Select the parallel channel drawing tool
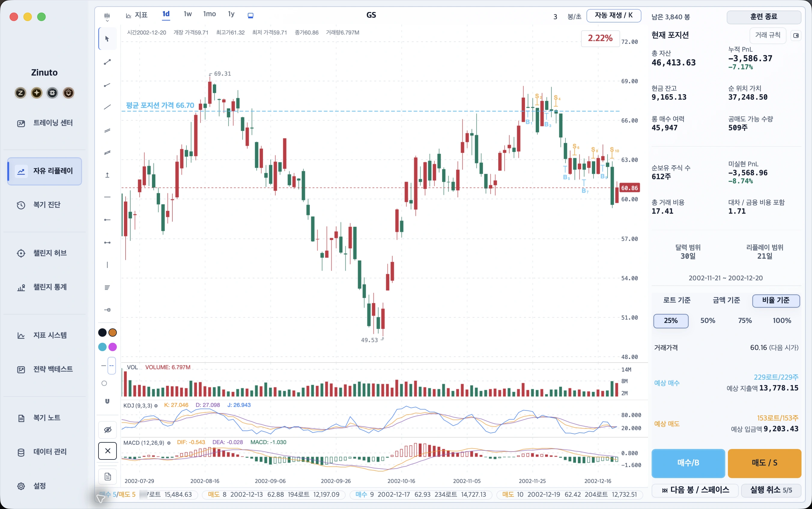 [x=108, y=130]
